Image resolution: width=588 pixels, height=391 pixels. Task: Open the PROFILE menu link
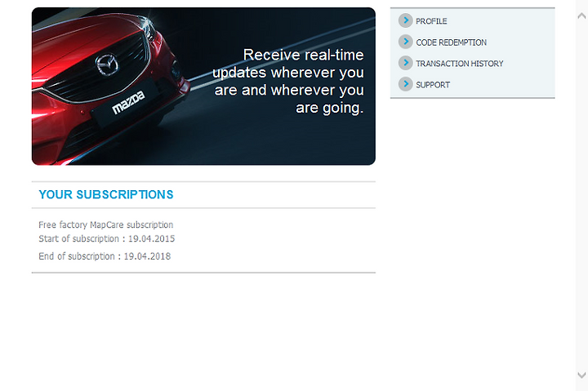(x=431, y=21)
